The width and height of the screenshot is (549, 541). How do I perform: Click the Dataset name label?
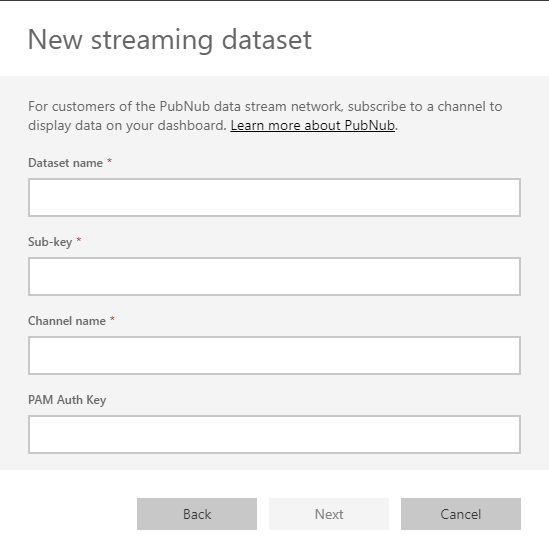click(65, 163)
